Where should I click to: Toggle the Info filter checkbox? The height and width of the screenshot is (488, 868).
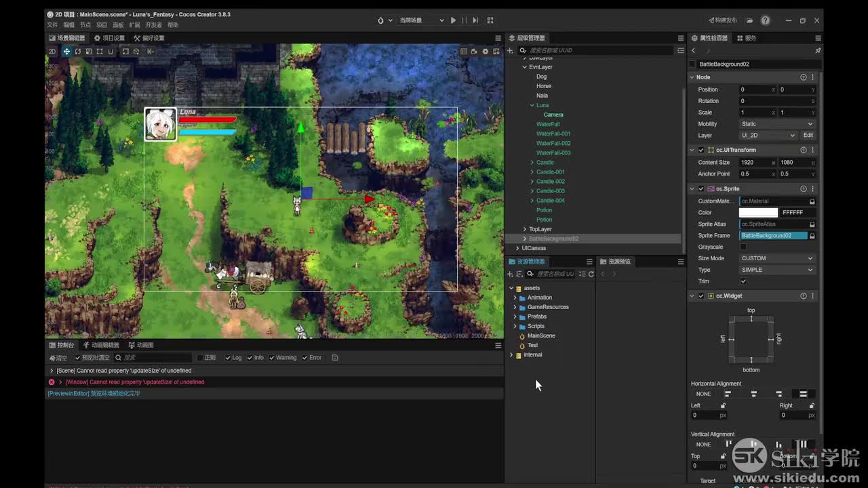pos(250,358)
